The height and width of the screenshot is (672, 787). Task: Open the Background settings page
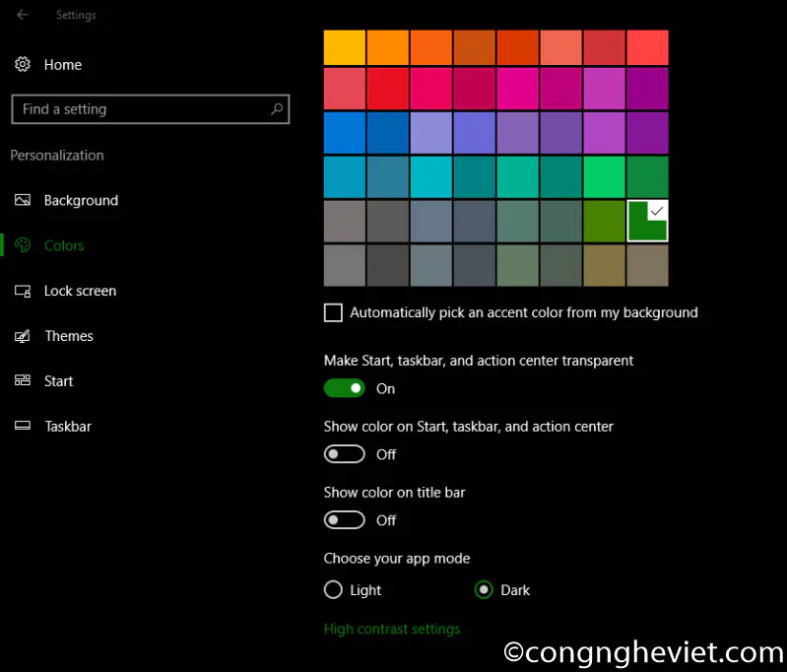[82, 200]
